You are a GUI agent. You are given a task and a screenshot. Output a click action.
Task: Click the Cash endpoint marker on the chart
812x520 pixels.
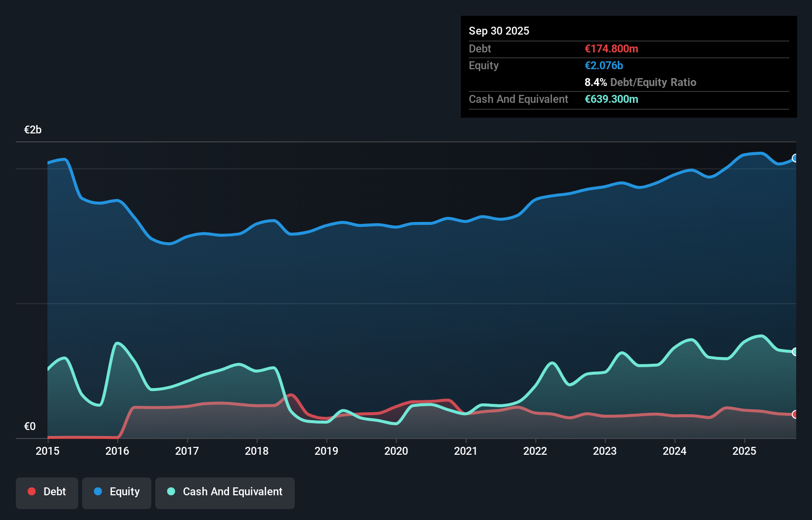pos(794,351)
